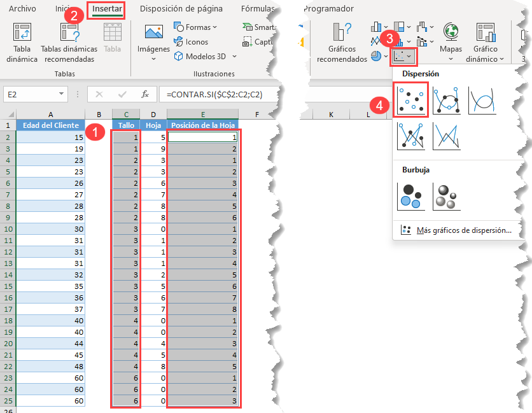The image size is (532, 413).
Task: Select column A header
Action: click(x=50, y=115)
